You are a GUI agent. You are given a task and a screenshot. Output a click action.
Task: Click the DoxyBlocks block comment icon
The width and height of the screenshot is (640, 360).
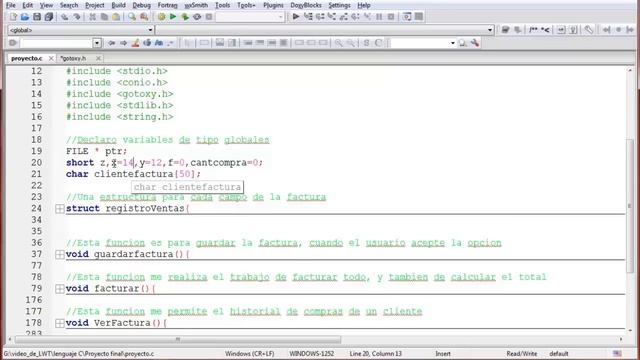533,30
